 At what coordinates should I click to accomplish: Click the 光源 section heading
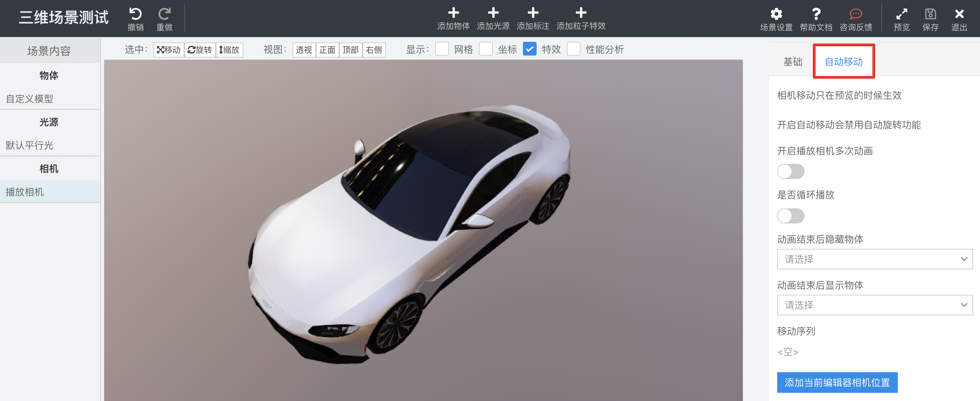(x=49, y=122)
